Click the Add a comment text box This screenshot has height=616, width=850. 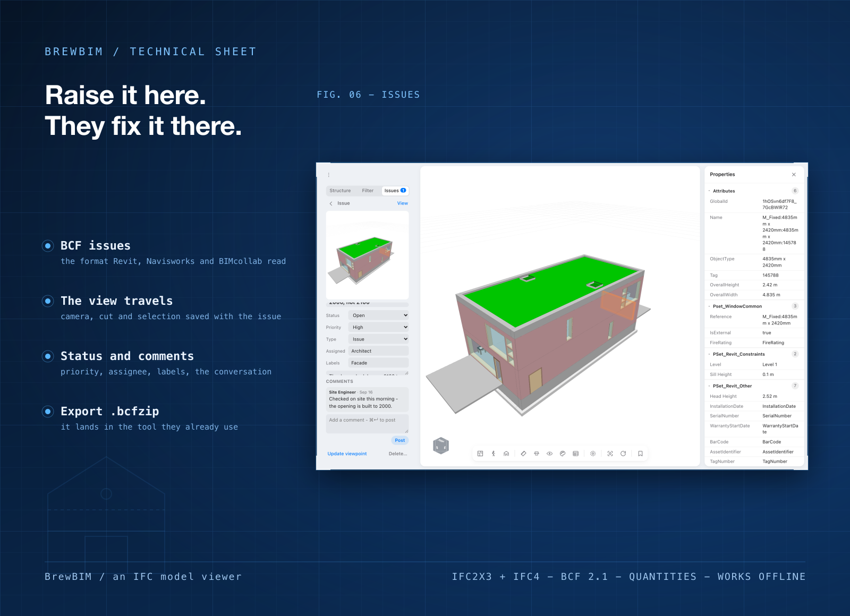(x=367, y=424)
